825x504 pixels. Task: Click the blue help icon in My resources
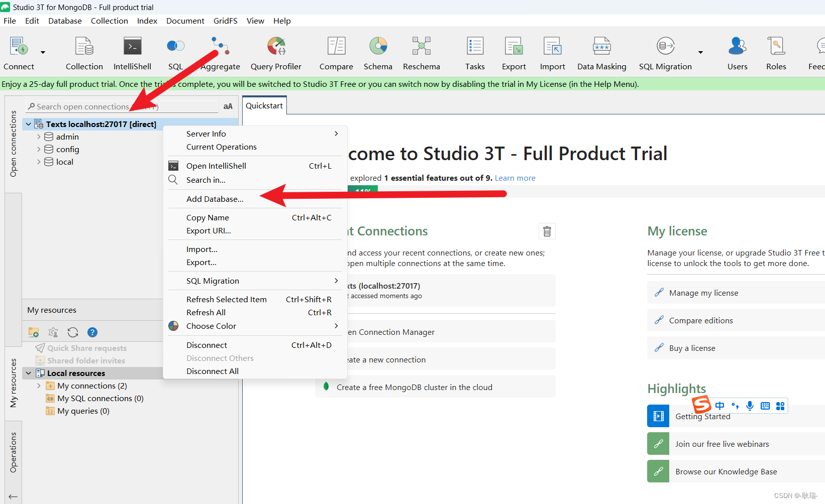(x=92, y=332)
